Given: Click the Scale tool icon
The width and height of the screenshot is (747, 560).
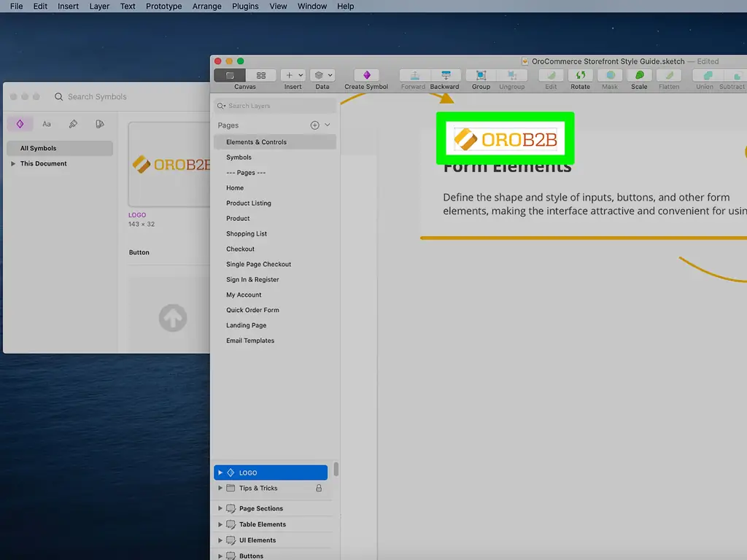Looking at the screenshot, I should 639,75.
